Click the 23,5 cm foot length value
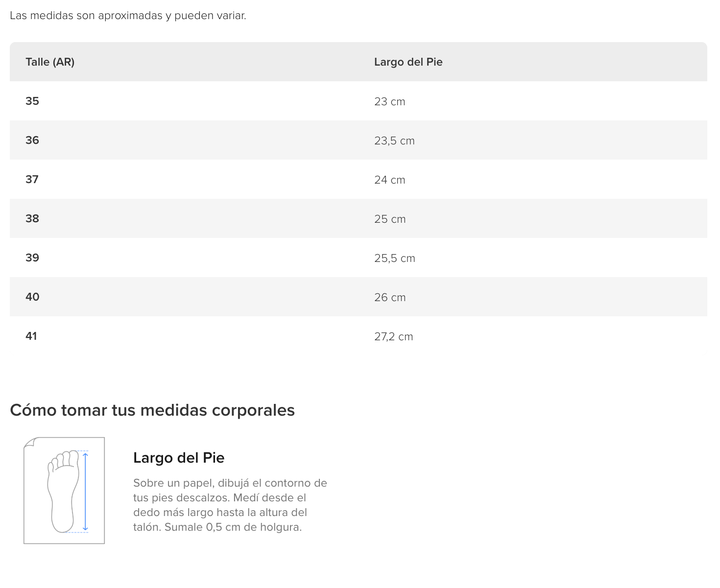720x588 pixels. pos(394,141)
